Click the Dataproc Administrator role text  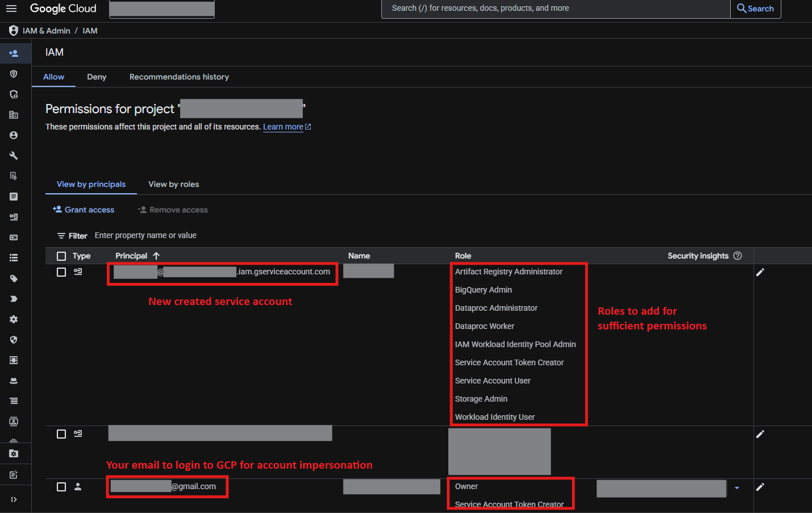(496, 308)
